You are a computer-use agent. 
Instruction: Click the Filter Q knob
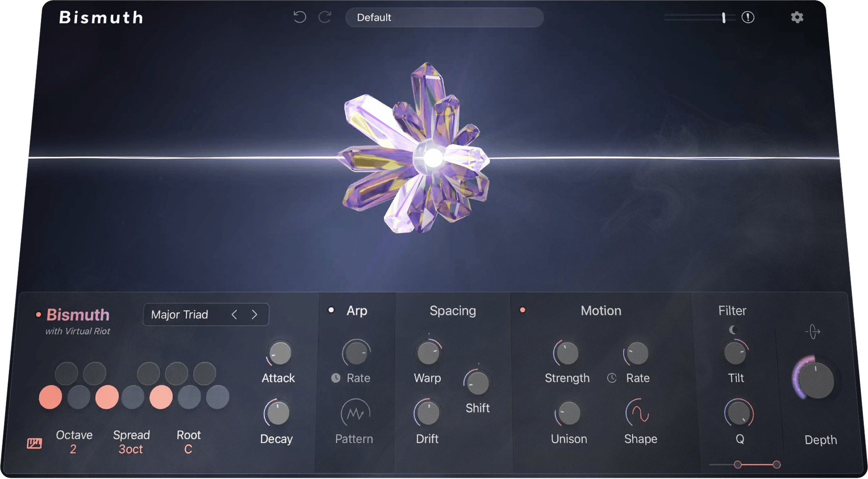pos(739,413)
